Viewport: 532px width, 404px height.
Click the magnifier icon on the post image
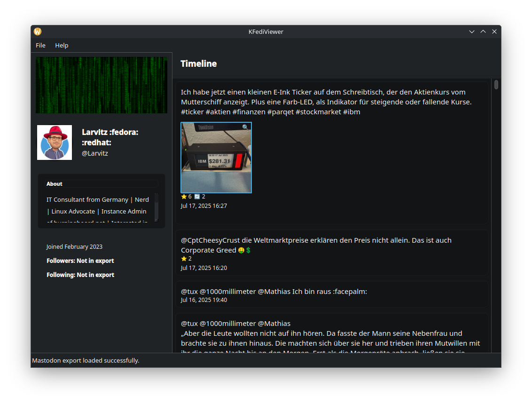245,127
